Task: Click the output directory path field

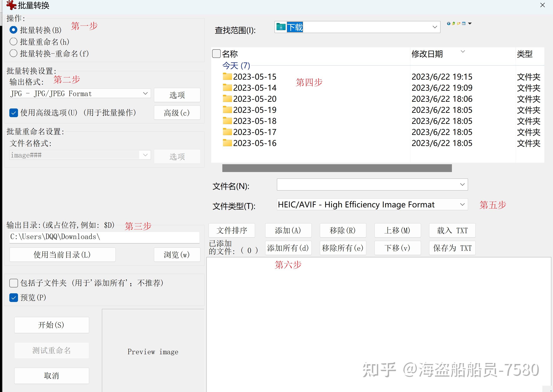Action: pos(105,237)
